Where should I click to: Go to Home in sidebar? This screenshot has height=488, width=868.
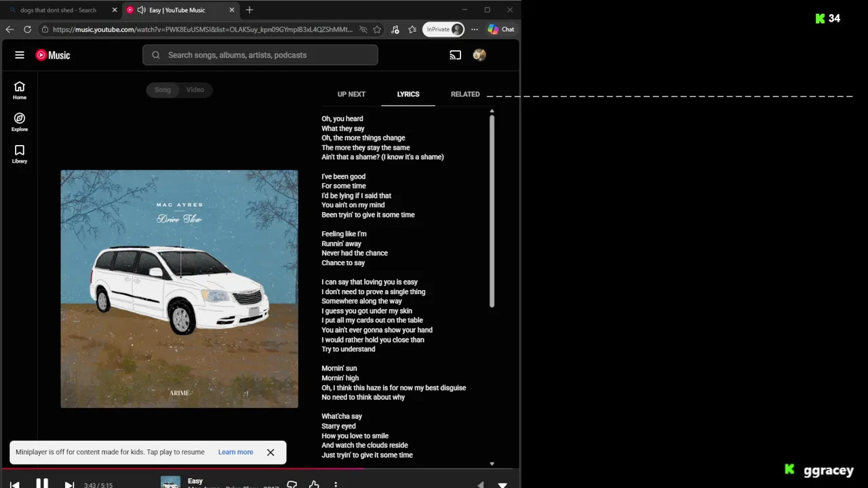coord(20,90)
